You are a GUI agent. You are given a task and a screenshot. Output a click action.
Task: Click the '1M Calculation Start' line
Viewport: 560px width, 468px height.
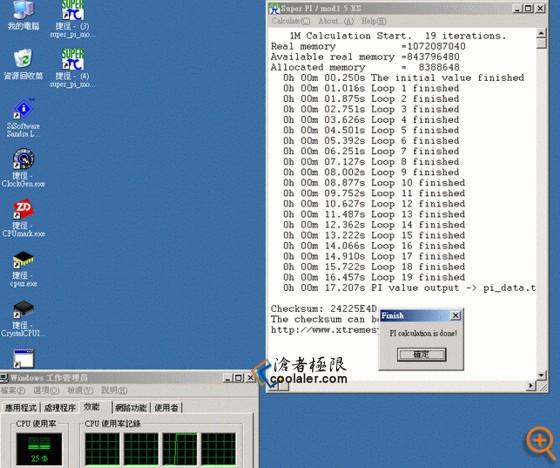tap(398, 36)
